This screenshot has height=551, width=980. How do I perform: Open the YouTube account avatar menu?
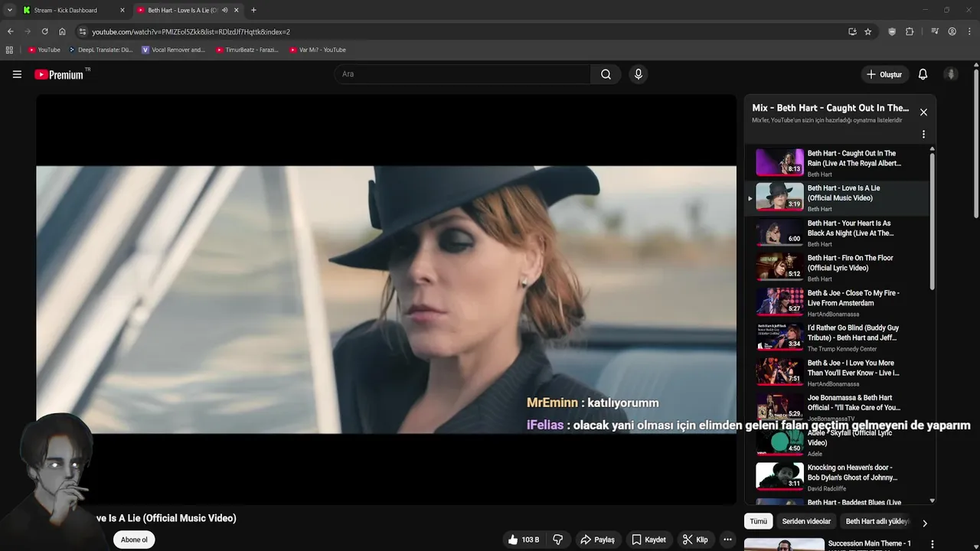[951, 74]
